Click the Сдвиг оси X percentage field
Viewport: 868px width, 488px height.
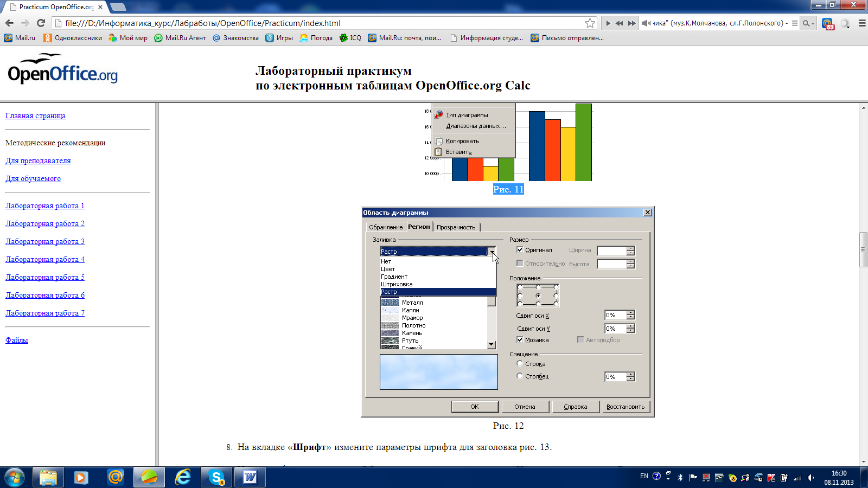click(615, 315)
